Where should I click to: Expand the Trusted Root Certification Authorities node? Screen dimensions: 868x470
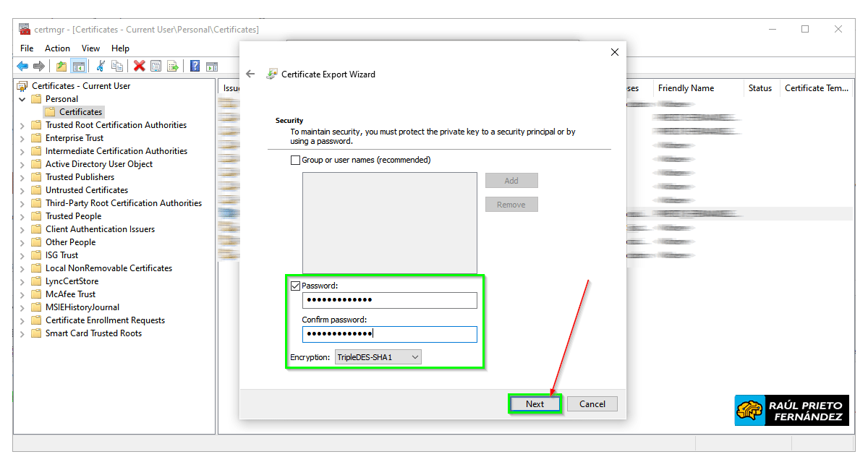22,125
